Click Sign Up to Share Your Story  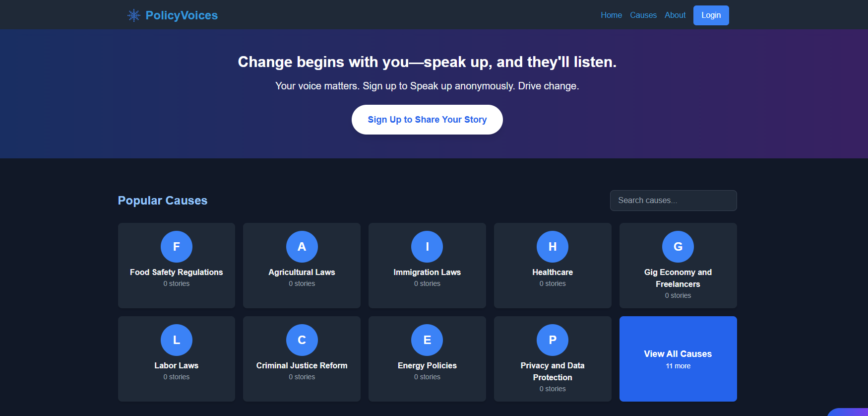click(427, 120)
